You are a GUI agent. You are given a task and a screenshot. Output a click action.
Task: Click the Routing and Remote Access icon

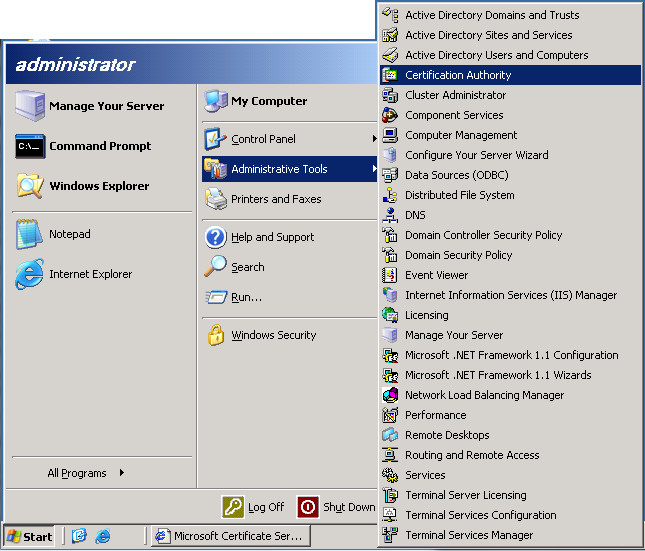tap(390, 455)
